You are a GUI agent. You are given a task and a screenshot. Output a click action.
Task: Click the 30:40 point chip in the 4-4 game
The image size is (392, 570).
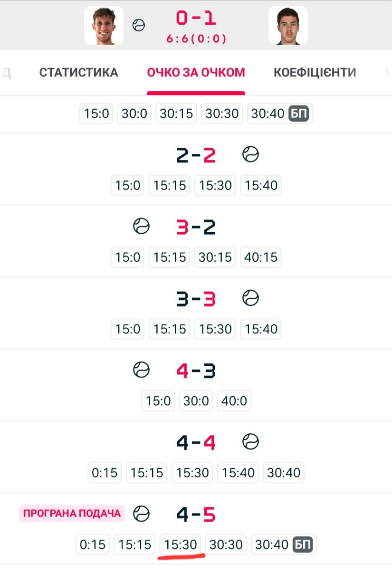(283, 473)
